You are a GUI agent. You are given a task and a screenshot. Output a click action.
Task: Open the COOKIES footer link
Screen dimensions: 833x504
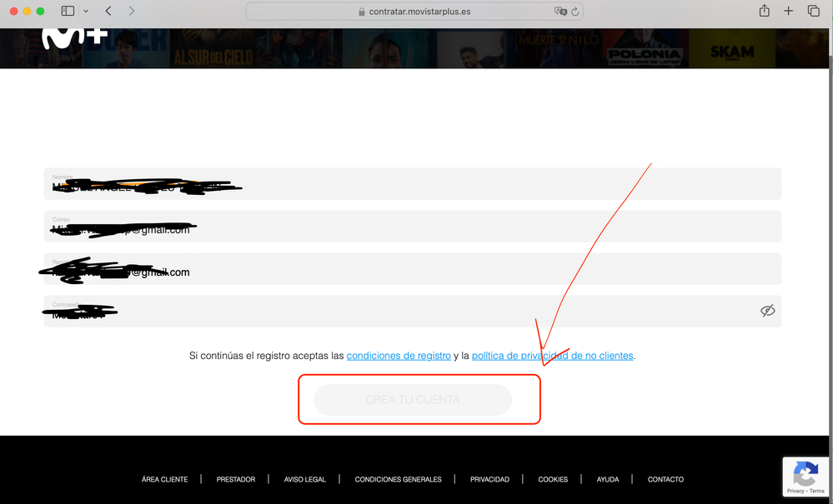[553, 479]
